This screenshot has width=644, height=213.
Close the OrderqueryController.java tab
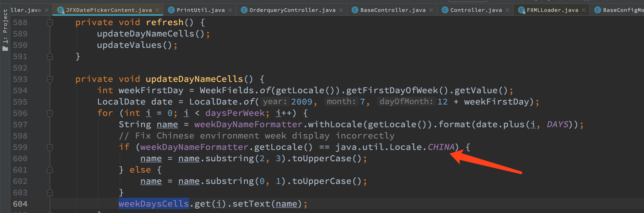pyautogui.click(x=341, y=10)
